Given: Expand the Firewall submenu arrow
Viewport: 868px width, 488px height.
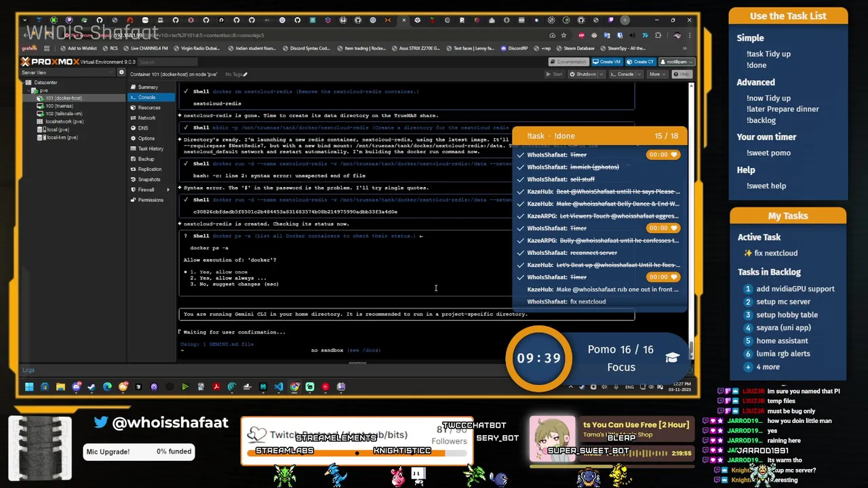Looking at the screenshot, I should pyautogui.click(x=168, y=190).
